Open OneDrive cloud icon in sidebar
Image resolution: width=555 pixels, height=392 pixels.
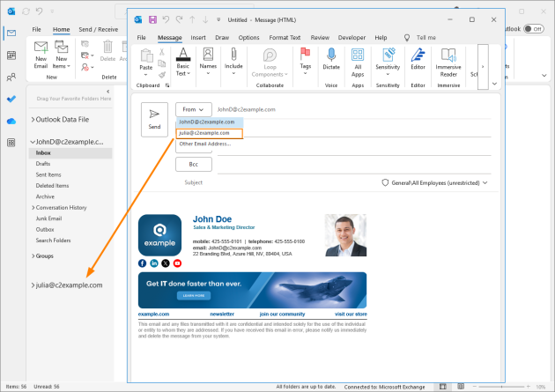(11, 122)
